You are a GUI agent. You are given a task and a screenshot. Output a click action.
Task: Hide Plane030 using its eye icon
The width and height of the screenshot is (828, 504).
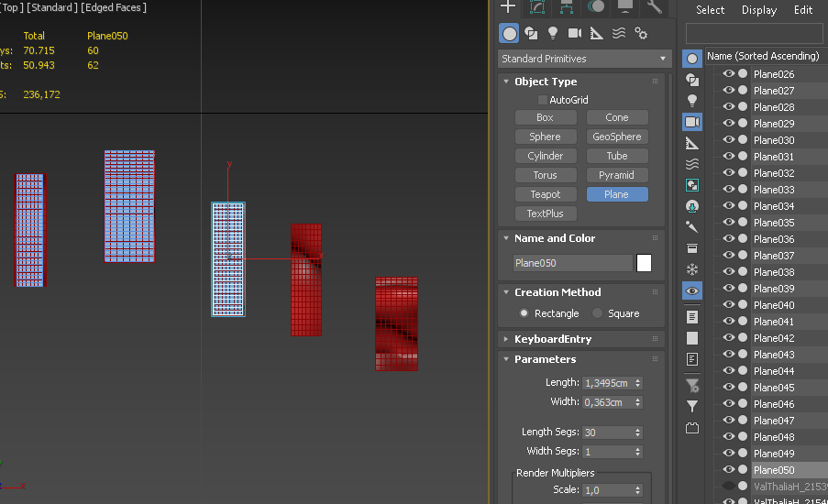[x=729, y=140]
